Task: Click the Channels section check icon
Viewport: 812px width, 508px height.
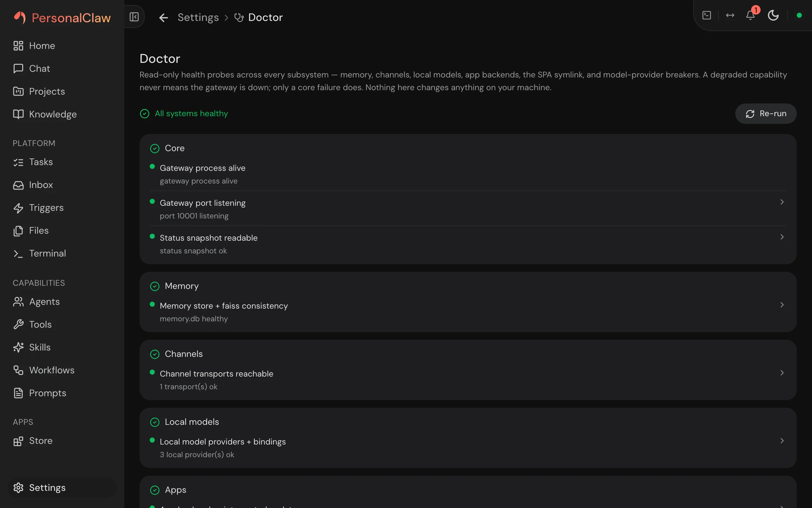Action: point(155,354)
